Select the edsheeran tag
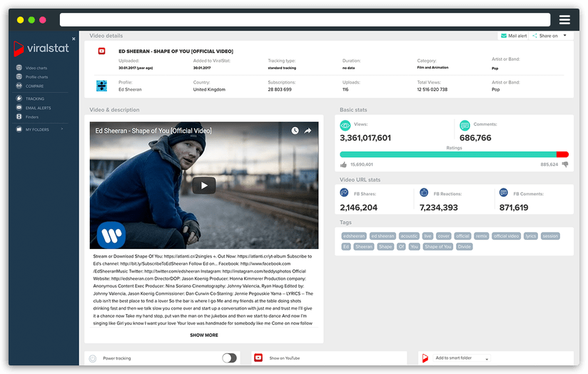Image resolution: width=588 pixels, height=374 pixels. pyautogui.click(x=354, y=236)
